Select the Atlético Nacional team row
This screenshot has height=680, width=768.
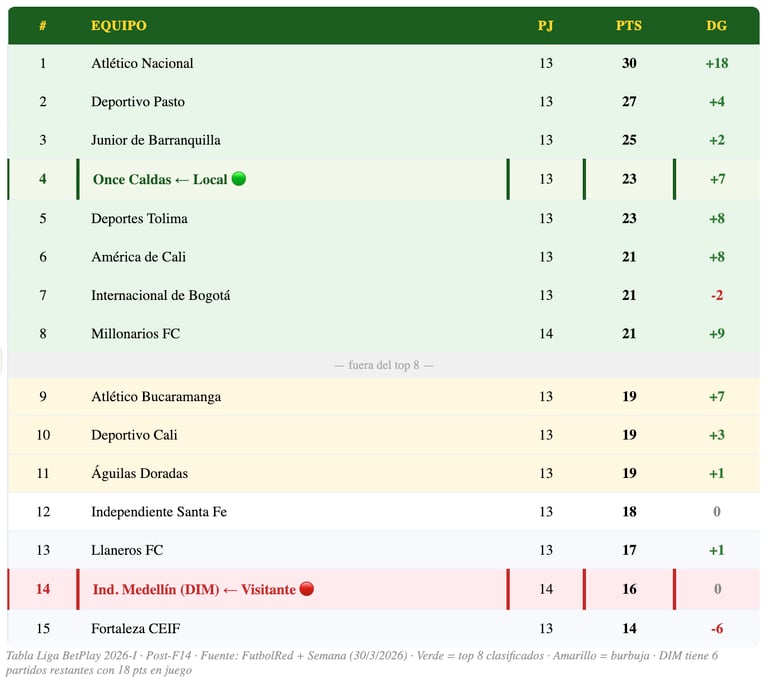tap(384, 63)
